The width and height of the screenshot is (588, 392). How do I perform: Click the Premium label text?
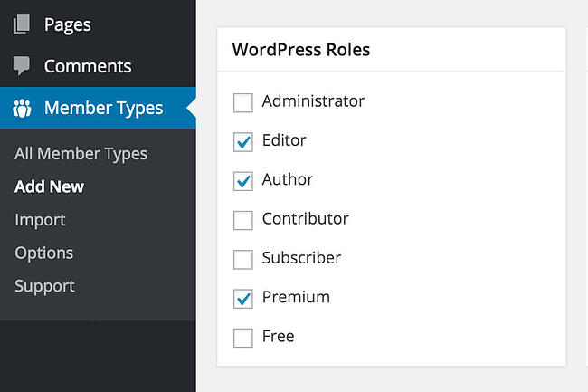point(296,297)
